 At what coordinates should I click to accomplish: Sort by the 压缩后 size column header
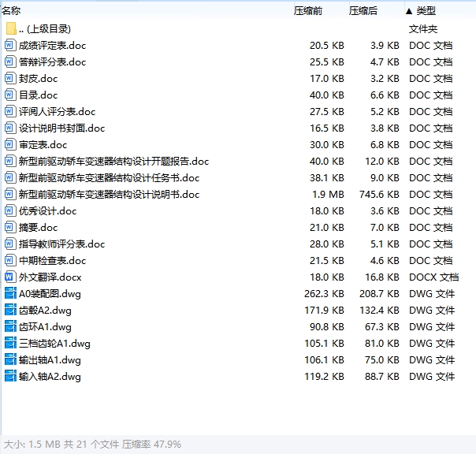pos(363,11)
